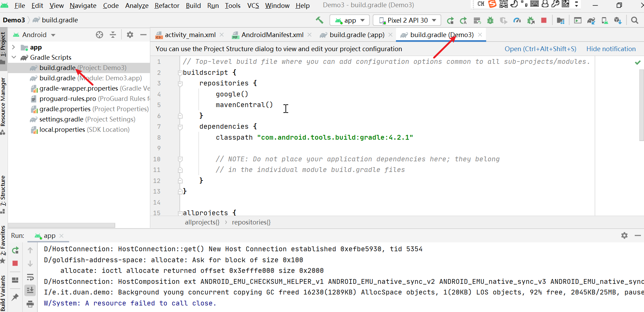Screen dimensions: 644x312
Task: Collapse the Gradle Scripts node
Action: pos(14,57)
